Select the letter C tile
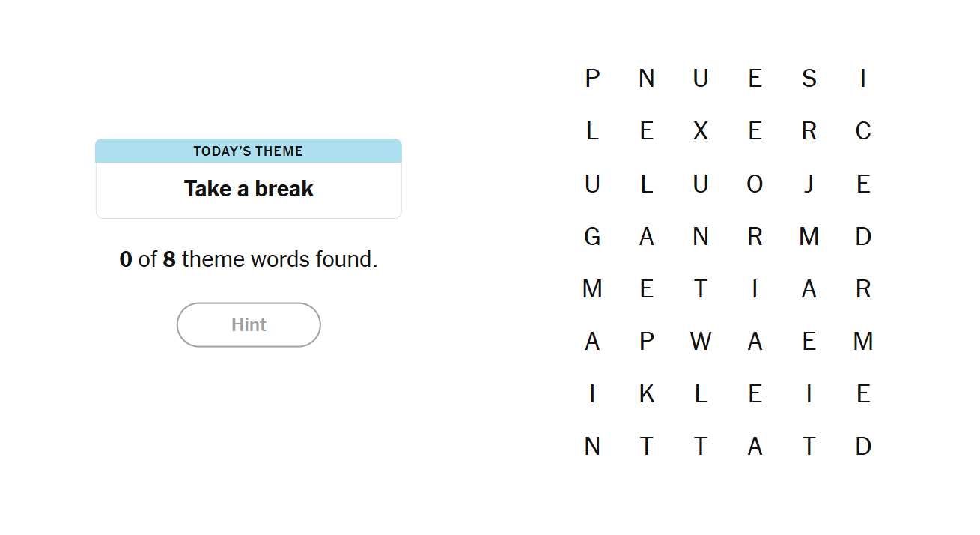The height and width of the screenshot is (535, 980). pyautogui.click(x=862, y=131)
